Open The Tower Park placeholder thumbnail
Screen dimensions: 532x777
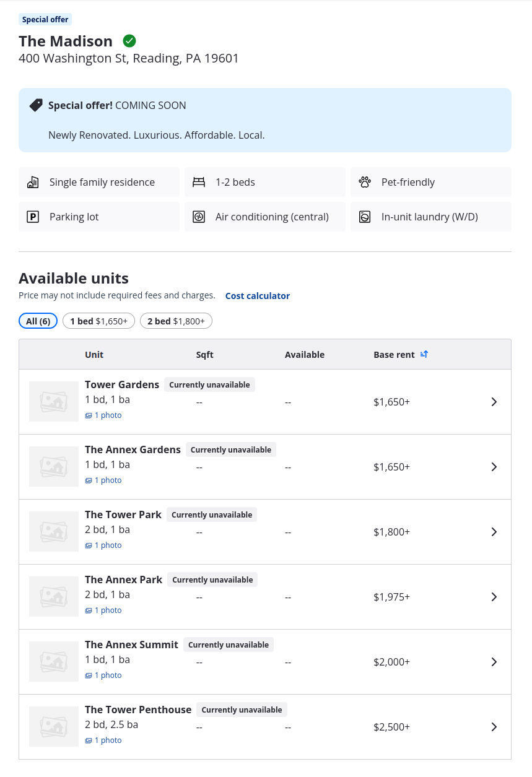point(54,532)
